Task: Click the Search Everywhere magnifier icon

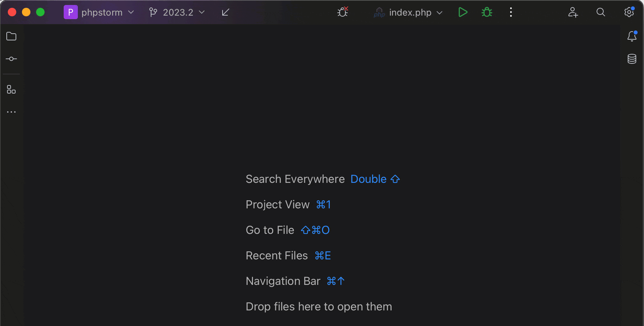Action: click(x=600, y=12)
